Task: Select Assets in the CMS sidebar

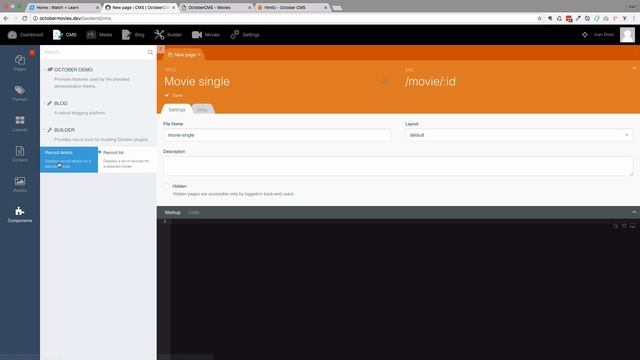Action: [20, 184]
